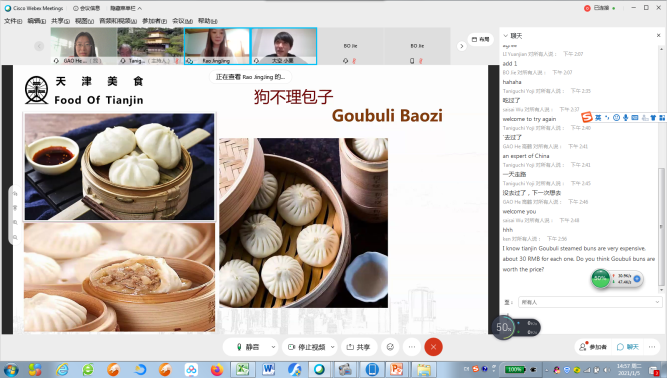667x378 pixels.
Task: Click the 会议信息 meeting info icon
Action: tap(86, 8)
